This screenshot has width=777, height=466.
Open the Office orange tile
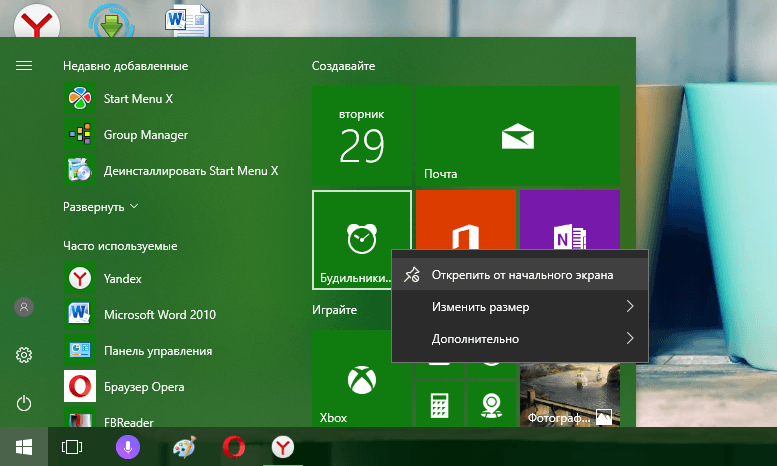[x=464, y=220]
